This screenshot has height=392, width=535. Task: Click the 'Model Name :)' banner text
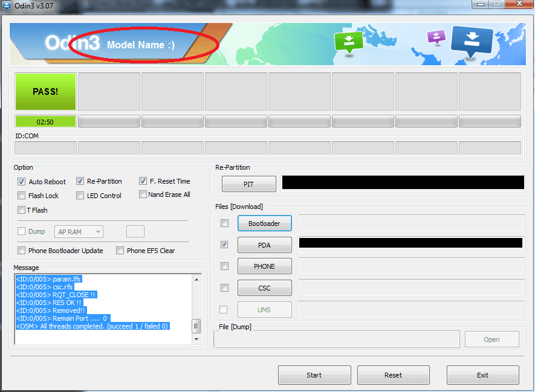click(141, 45)
